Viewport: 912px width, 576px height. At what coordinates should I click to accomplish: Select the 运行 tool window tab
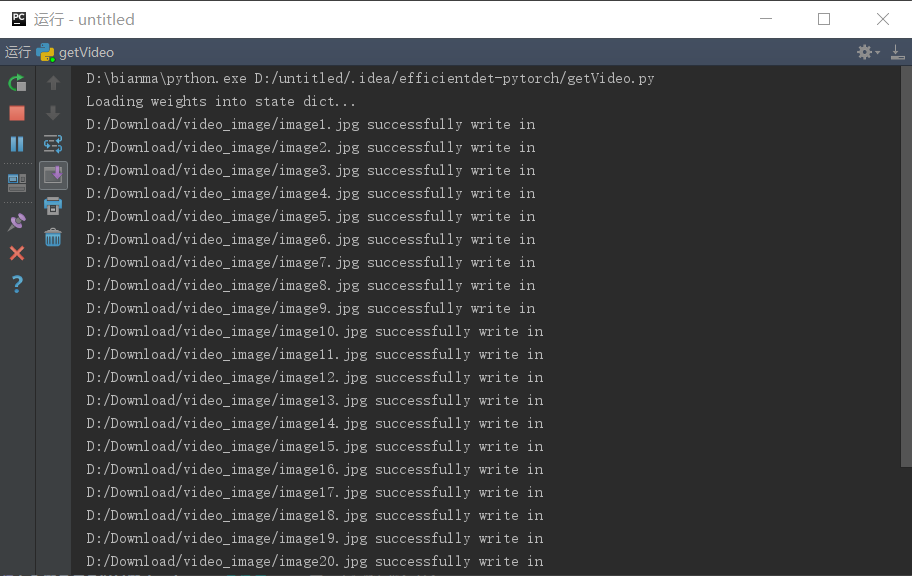pyautogui.click(x=17, y=52)
